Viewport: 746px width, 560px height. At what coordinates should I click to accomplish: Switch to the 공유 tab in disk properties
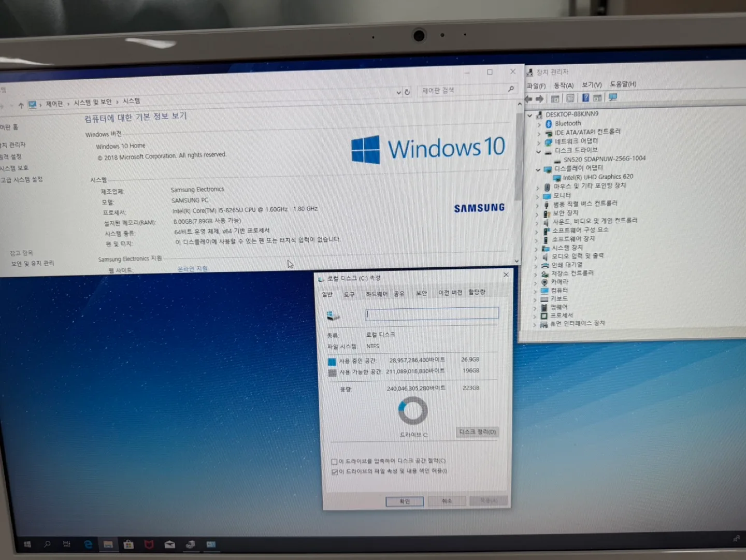coord(399,294)
